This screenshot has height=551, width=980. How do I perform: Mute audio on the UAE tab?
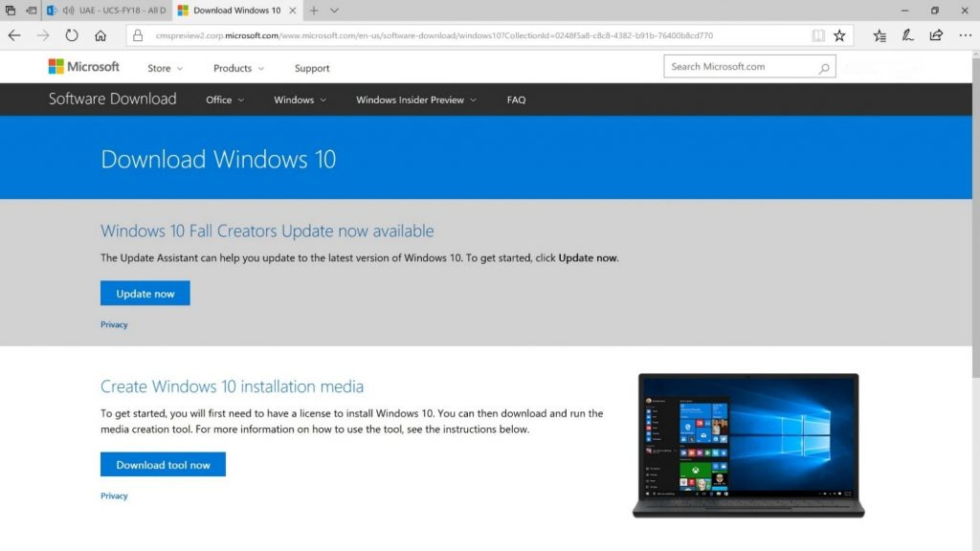click(68, 11)
